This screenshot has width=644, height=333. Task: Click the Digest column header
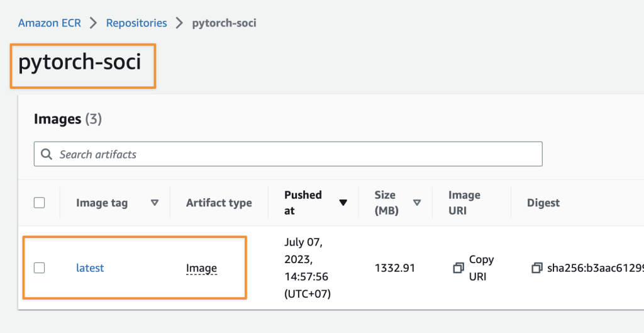[543, 203]
